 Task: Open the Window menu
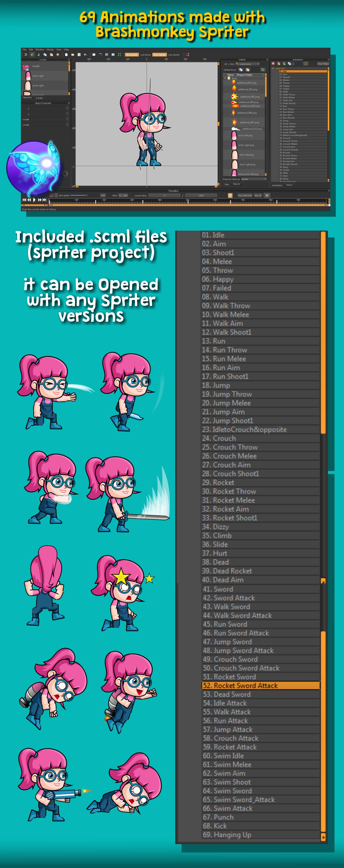click(x=40, y=49)
